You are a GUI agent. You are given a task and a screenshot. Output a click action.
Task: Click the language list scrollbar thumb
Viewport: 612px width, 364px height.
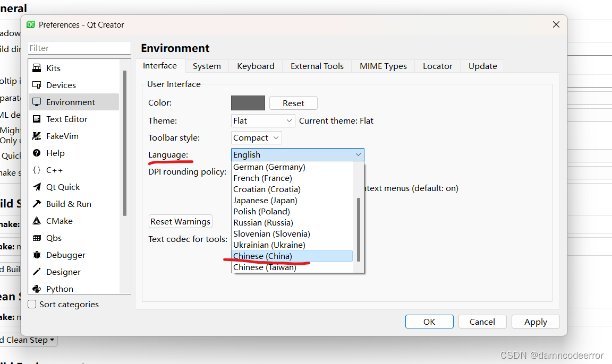358,230
